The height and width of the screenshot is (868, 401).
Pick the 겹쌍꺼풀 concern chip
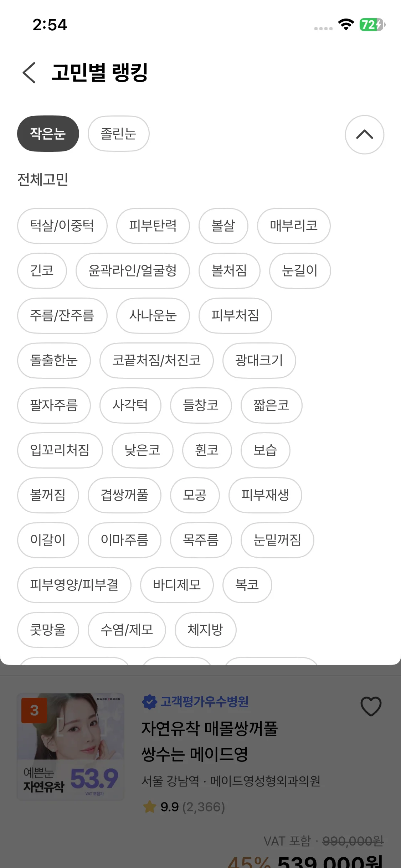[124, 495]
